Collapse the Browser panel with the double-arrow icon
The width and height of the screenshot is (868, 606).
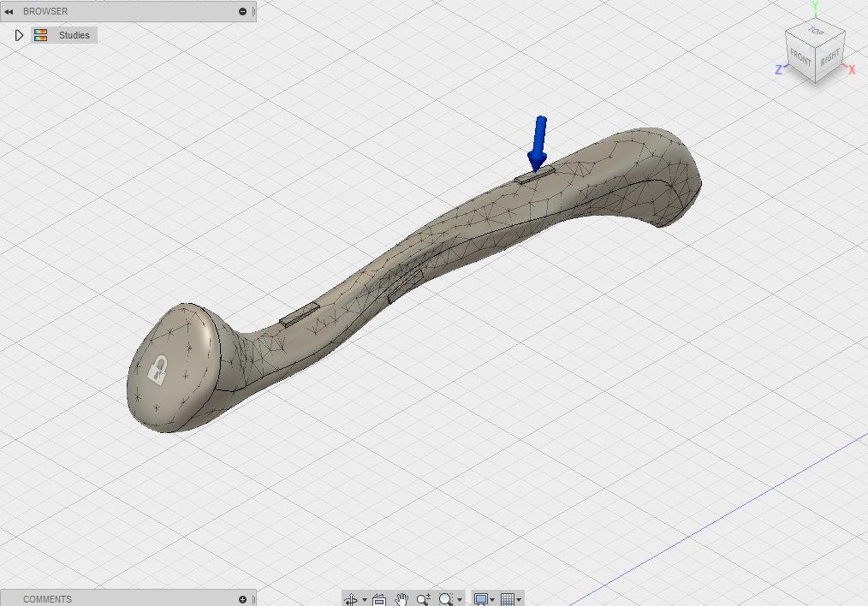9,11
